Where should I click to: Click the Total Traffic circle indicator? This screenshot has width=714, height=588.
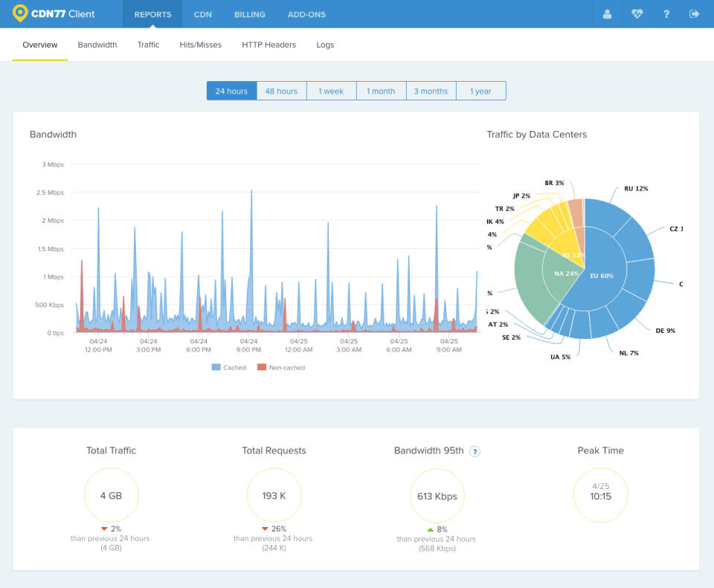[111, 494]
